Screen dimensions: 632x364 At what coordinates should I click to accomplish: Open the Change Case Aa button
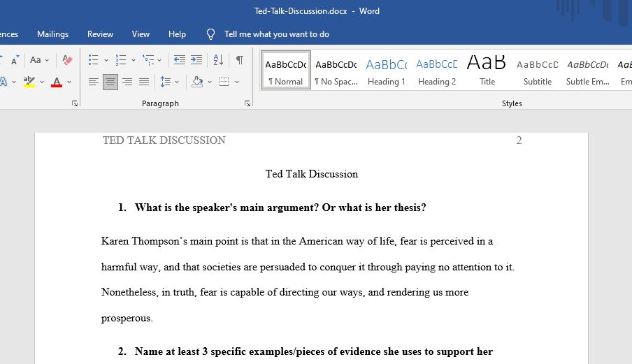[36, 60]
